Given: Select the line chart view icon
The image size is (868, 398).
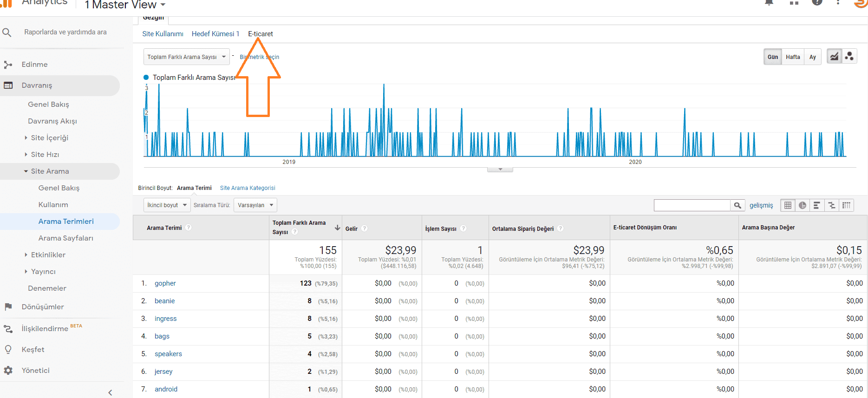Looking at the screenshot, I should coord(834,57).
